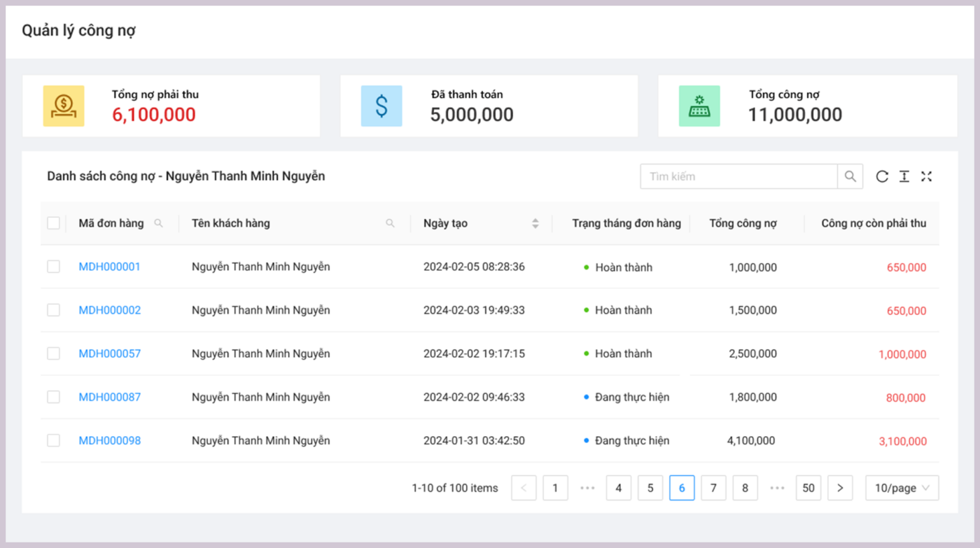Click the 11,000,000 total debt amount

[x=795, y=115]
